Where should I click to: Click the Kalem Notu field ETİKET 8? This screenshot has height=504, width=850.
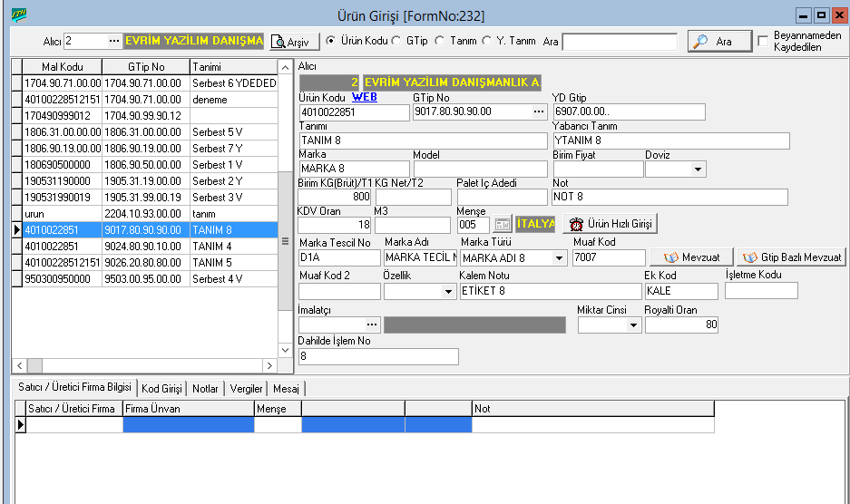coord(551,291)
